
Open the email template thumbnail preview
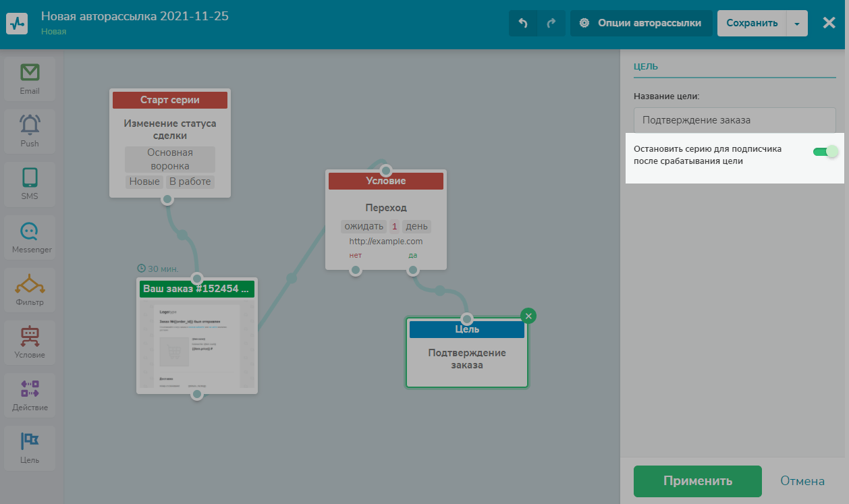(196, 344)
